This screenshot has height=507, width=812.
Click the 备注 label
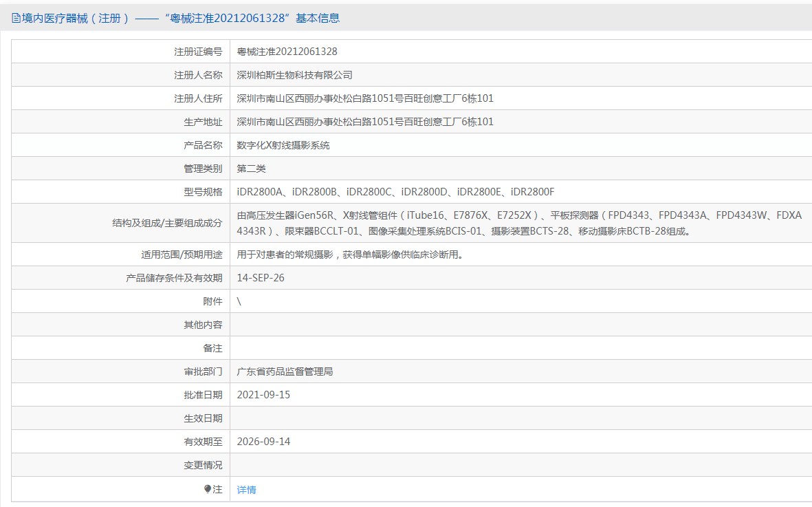212,348
